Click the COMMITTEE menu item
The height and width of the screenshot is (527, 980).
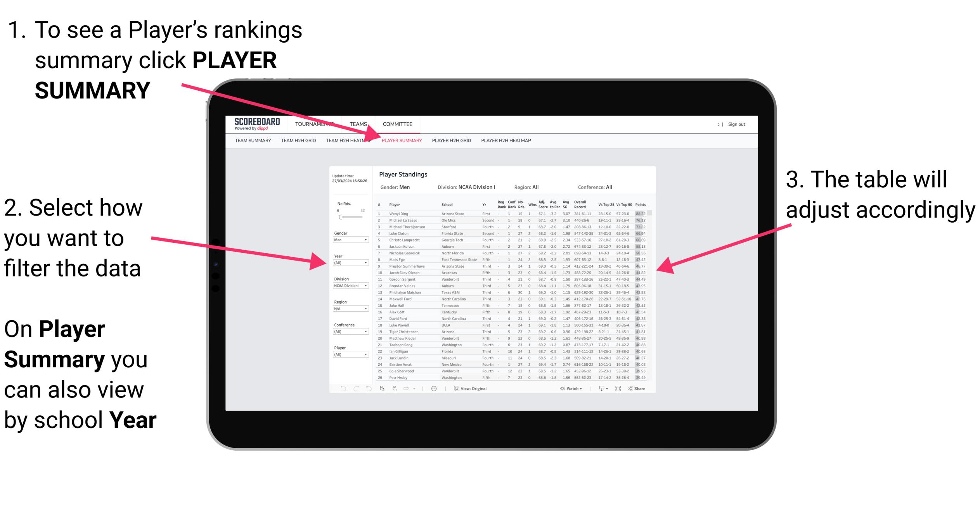(x=398, y=124)
